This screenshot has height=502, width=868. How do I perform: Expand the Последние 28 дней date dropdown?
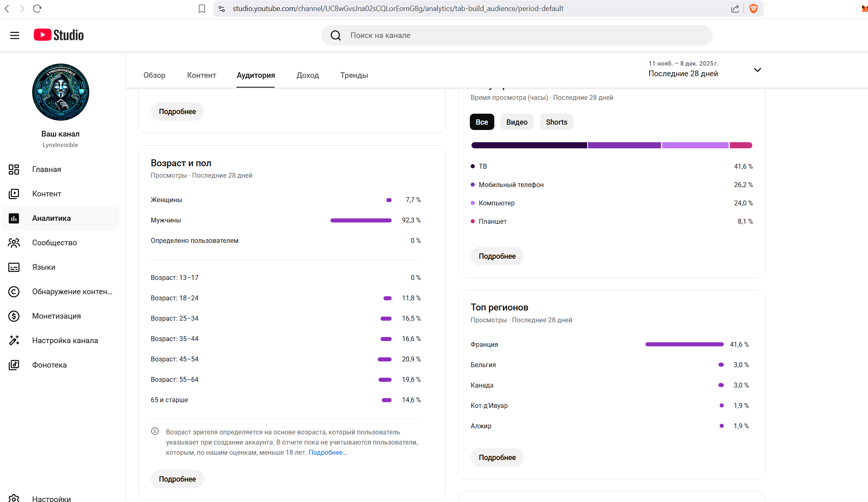pos(757,70)
